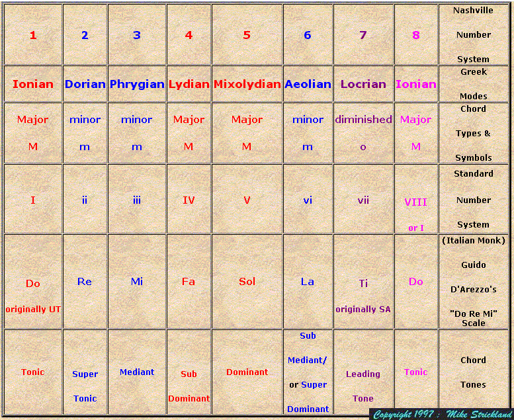Screen dimensions: 514x420
Task: Select the red Roman numeral "I"
Action: coord(33,200)
